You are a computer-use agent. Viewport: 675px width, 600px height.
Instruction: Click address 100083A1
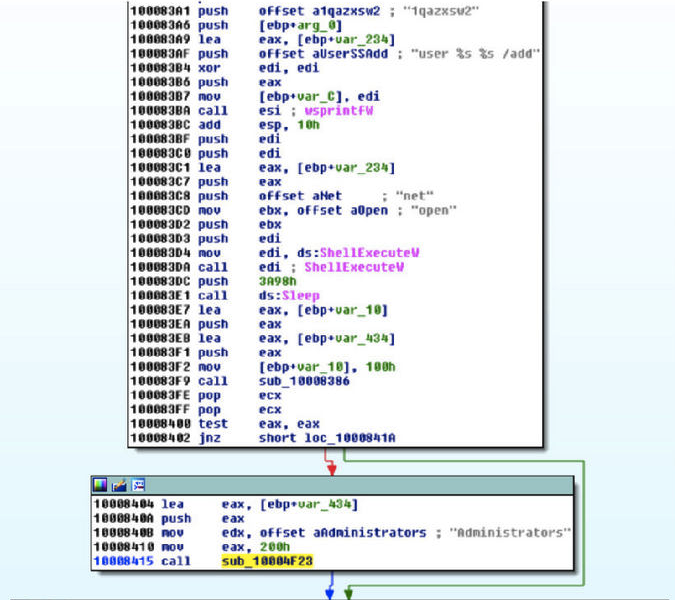coord(160,11)
